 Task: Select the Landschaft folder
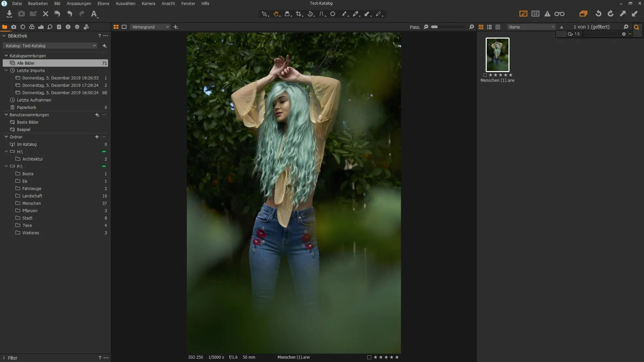pyautogui.click(x=55, y=196)
